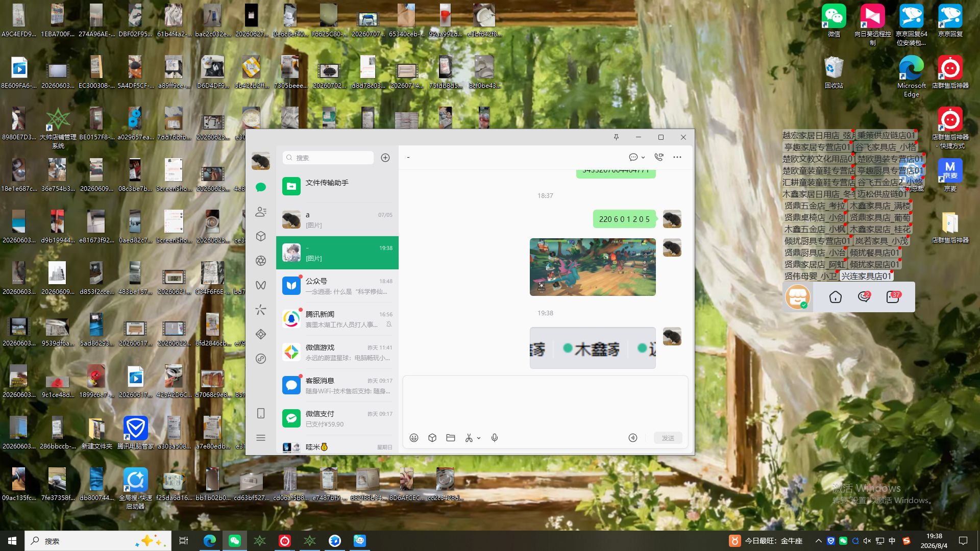Select the 腾讯电脑管家 desktop icon
Screen dimensions: 980x551
[136, 433]
